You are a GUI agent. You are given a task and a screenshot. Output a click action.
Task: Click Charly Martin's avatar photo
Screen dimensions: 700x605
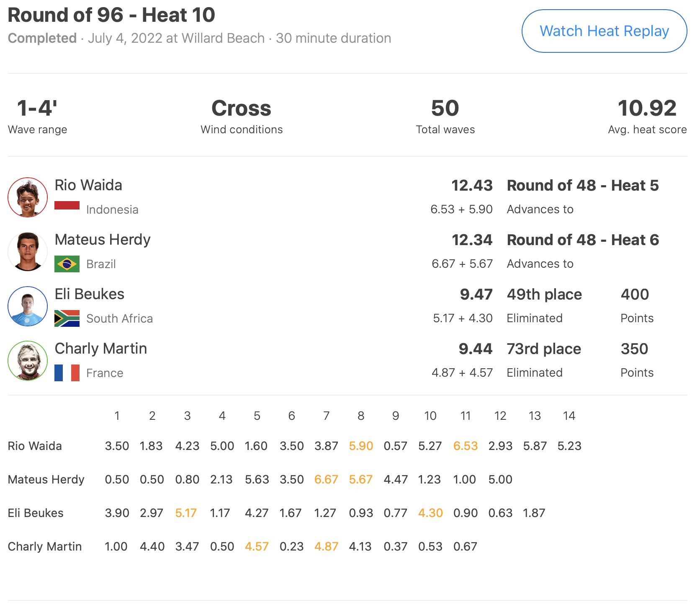pos(28,361)
